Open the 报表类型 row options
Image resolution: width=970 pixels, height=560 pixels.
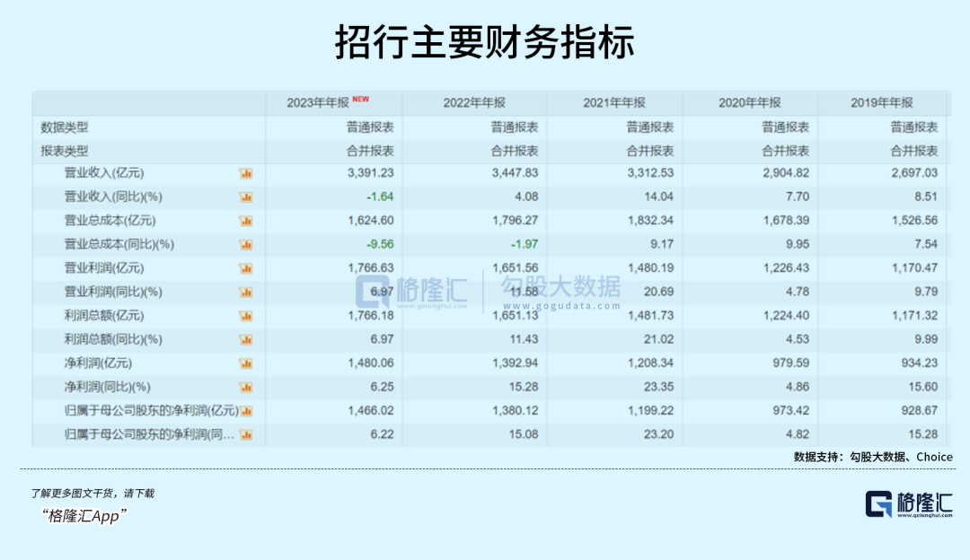tap(63, 151)
